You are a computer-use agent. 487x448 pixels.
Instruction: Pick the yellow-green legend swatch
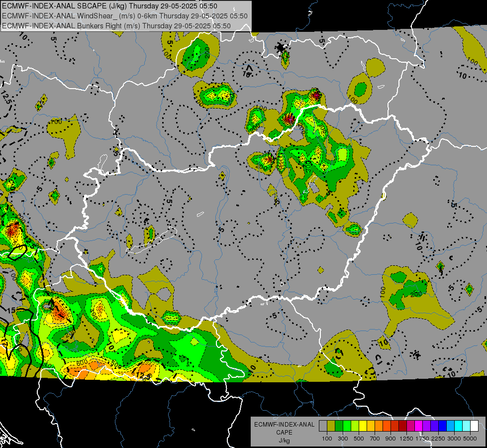pos(355,426)
